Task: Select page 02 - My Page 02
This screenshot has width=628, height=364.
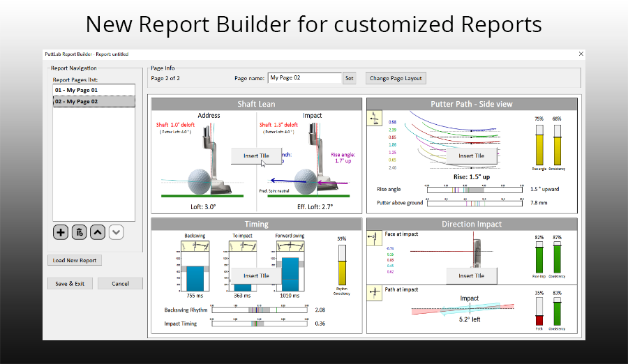Action: tap(94, 101)
